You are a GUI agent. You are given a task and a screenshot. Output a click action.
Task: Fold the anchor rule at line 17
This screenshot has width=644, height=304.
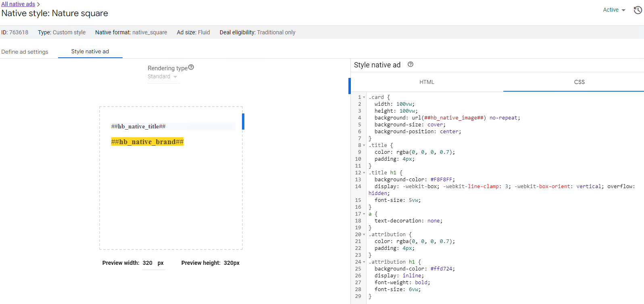pos(364,214)
